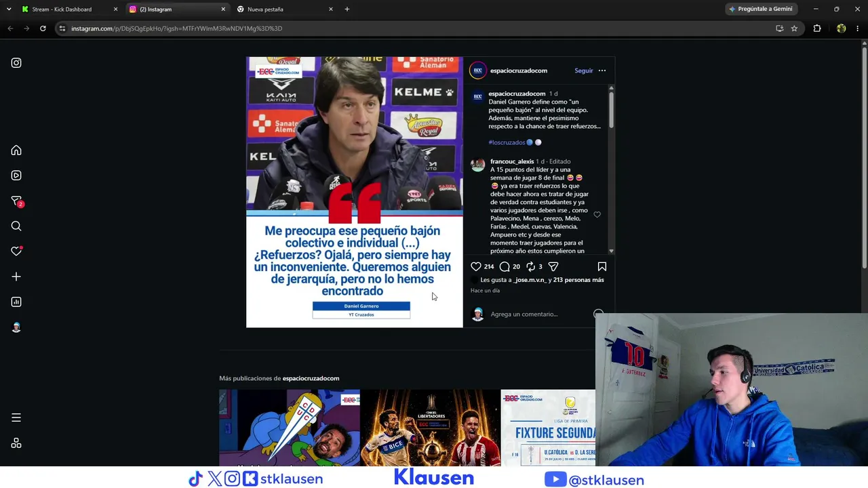Go back to the previous page

[x=10, y=28]
